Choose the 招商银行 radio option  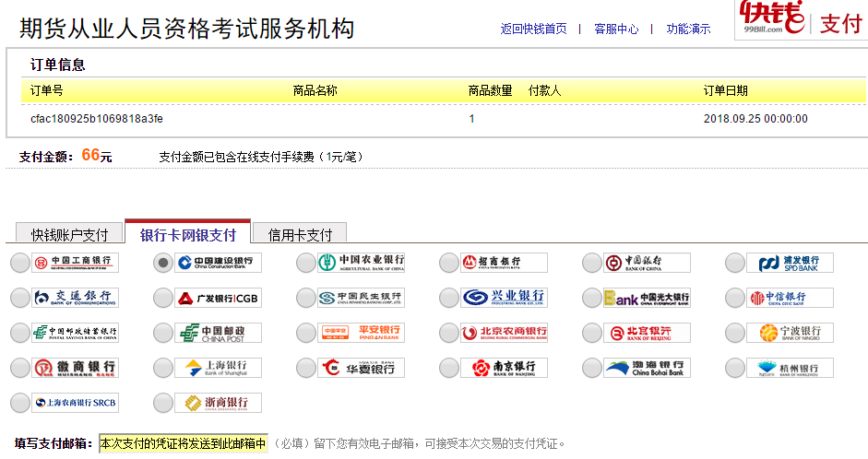(449, 263)
